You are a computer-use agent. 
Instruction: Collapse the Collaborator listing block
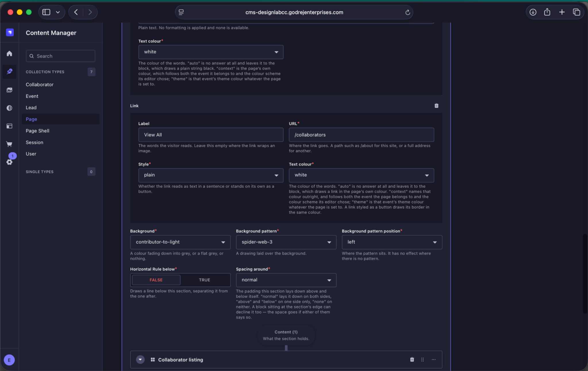tap(140, 360)
